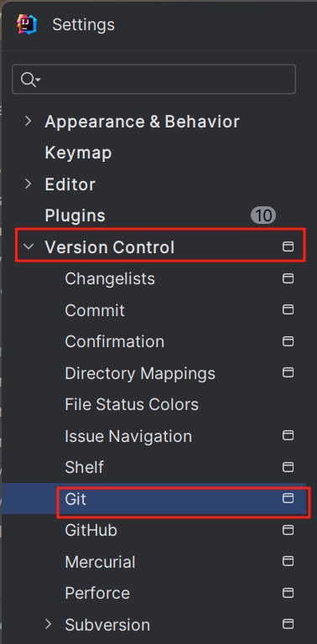This screenshot has width=317, height=644.
Task: Click the Plugins update count badge
Action: point(263,216)
